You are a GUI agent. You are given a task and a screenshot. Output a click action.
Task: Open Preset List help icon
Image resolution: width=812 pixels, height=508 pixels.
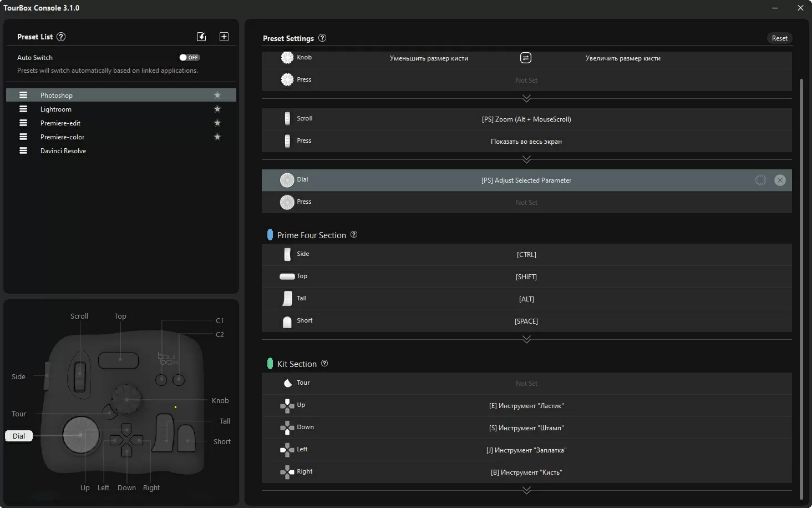point(61,37)
